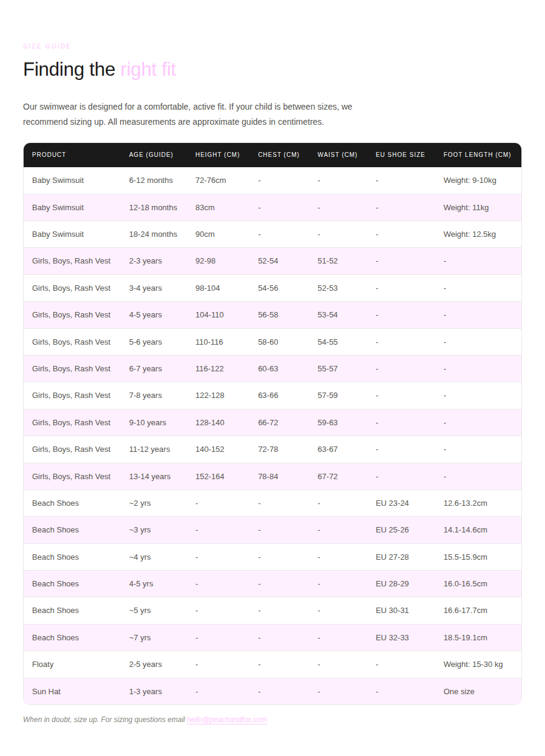Click the Rash Vest 2-3 years row
Image resolution: width=545 pixels, height=756 pixels.
coord(272,261)
